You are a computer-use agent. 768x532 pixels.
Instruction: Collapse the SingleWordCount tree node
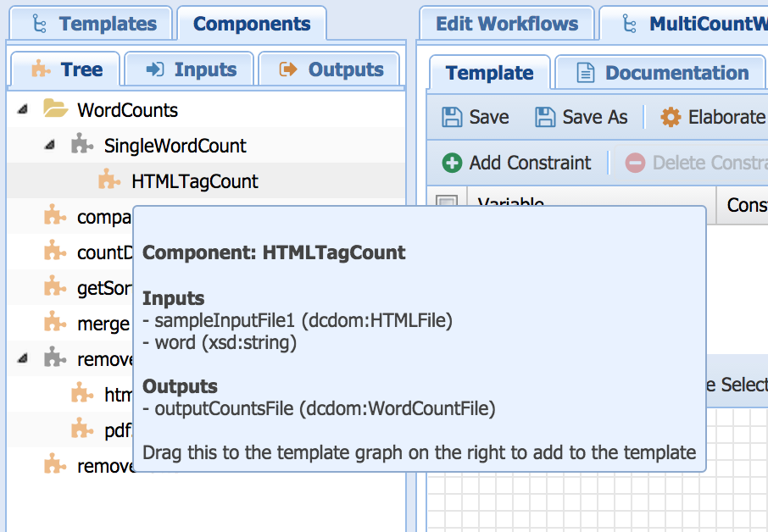click(51, 146)
